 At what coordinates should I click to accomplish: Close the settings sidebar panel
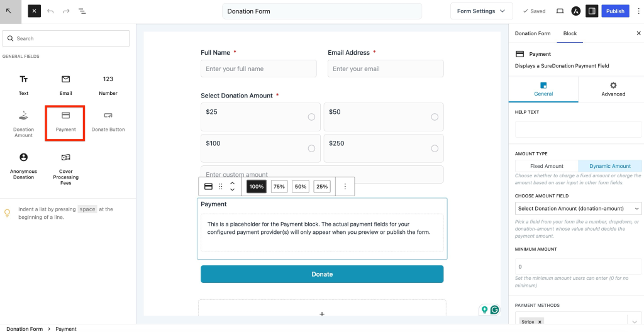pos(639,33)
